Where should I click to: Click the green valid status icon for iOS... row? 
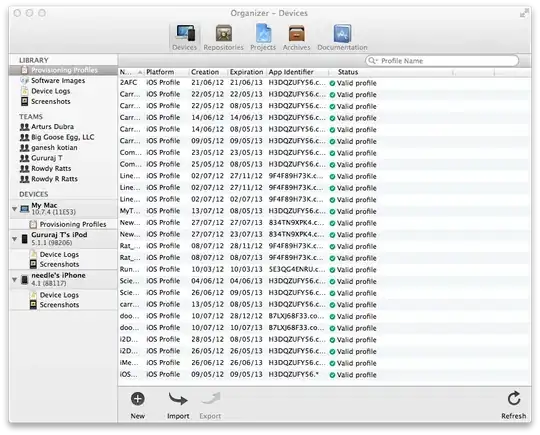coord(332,375)
